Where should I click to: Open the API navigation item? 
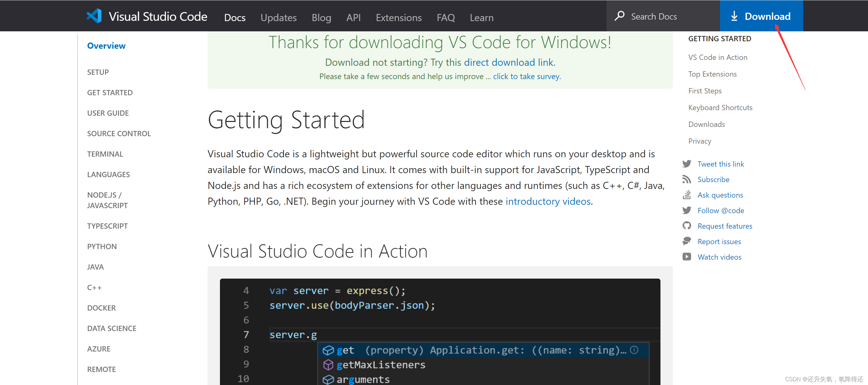(353, 17)
